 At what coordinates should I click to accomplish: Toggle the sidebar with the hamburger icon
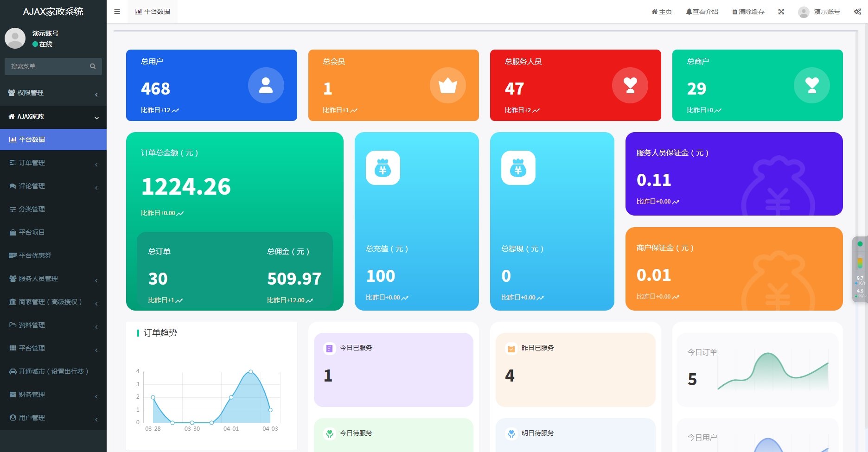point(117,12)
